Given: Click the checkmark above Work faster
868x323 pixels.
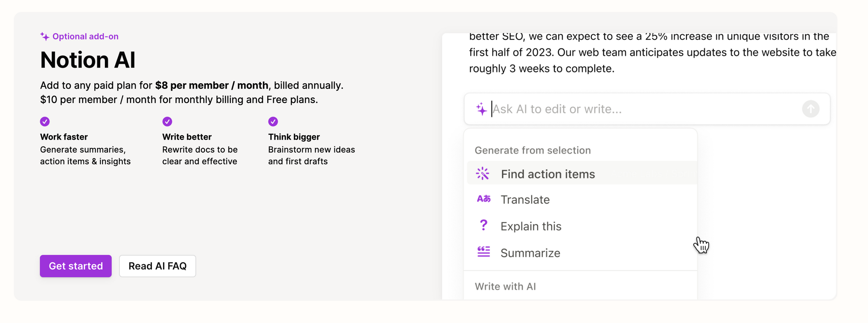Looking at the screenshot, I should 44,122.
